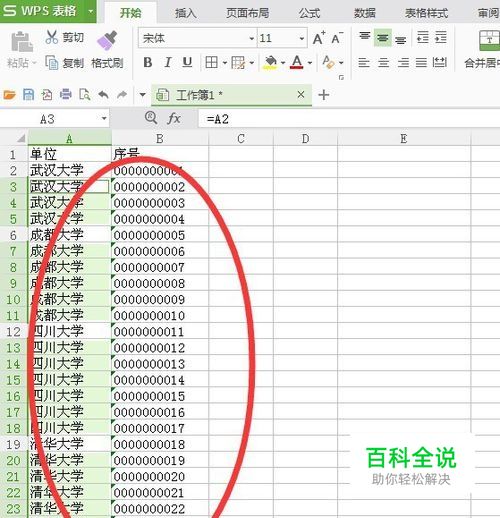Select the Format Painter brush
Image resolution: width=500 pixels, height=518 pixels.
[107, 40]
